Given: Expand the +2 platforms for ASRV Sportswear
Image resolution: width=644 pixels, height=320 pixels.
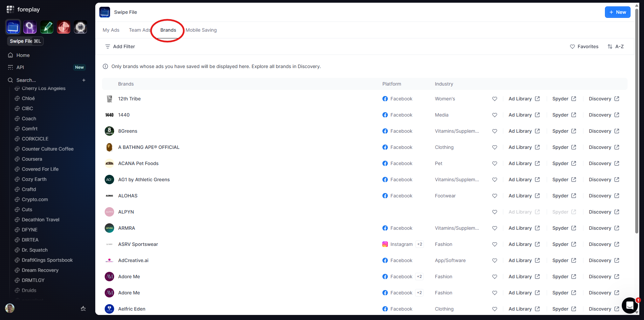Looking at the screenshot, I should click(x=419, y=244).
